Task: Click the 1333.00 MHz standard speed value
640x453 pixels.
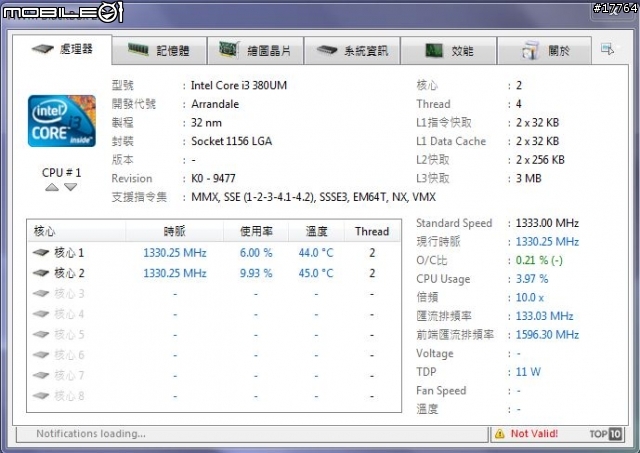Action: coord(547,223)
